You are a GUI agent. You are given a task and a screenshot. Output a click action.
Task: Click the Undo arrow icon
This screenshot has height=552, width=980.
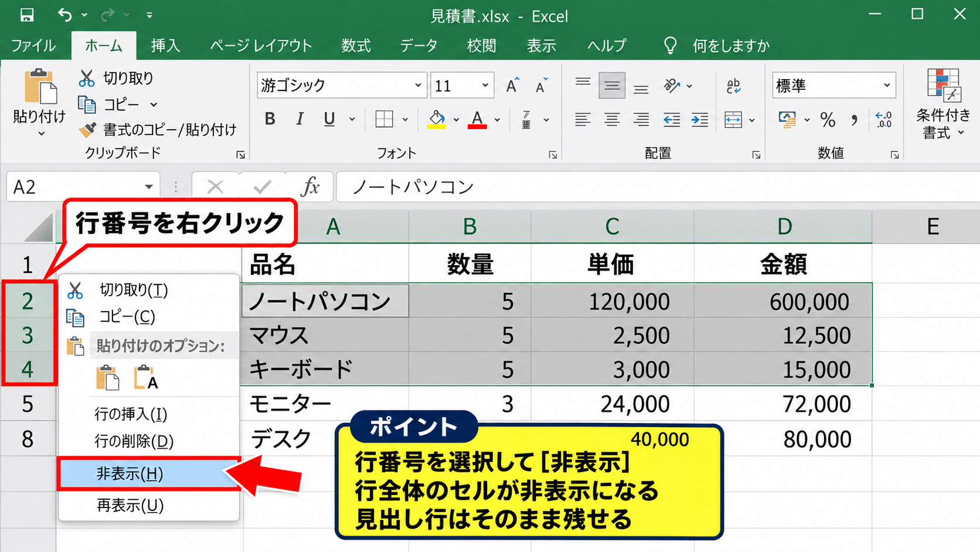point(65,15)
